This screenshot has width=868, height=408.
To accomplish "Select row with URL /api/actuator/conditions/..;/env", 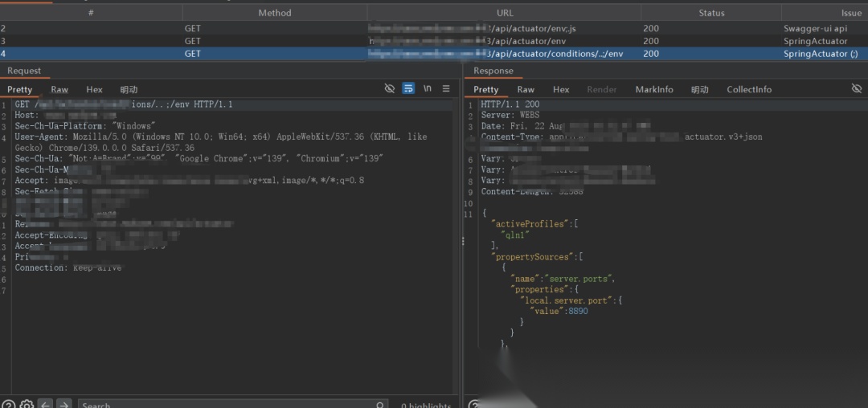I will click(x=434, y=54).
